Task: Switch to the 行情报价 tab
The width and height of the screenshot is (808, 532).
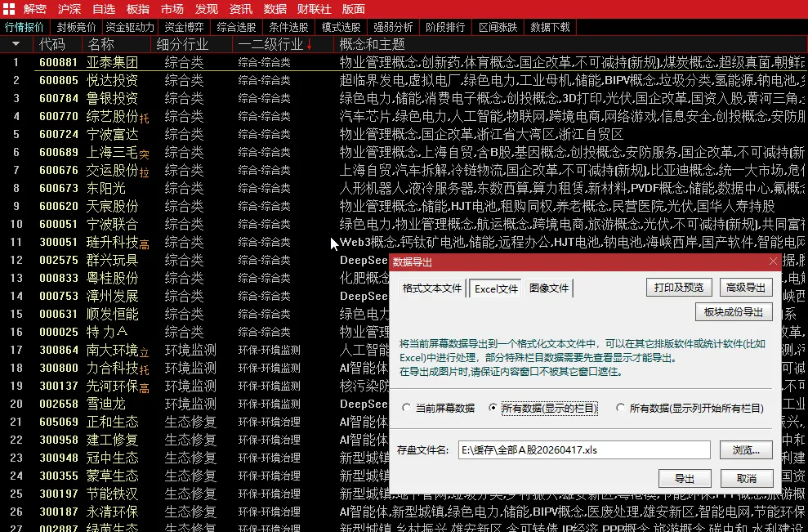Action: [x=25, y=27]
